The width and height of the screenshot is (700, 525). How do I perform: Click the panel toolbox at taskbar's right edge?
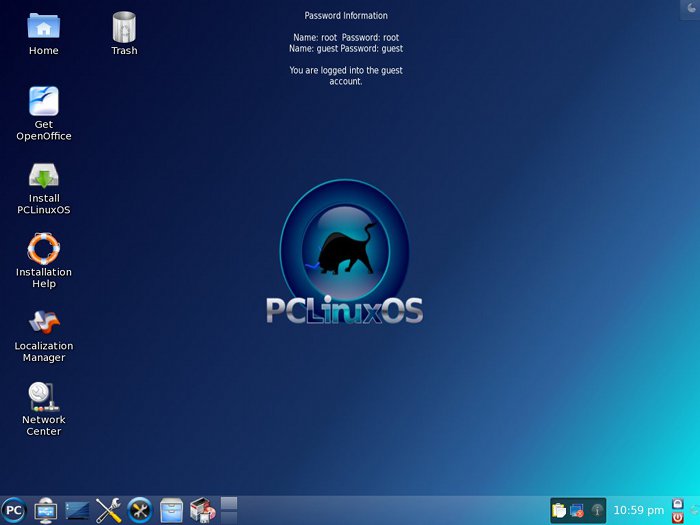(695, 510)
